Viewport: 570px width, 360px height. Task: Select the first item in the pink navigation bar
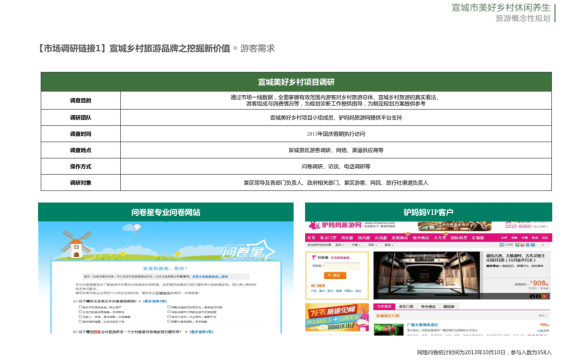coord(312,238)
